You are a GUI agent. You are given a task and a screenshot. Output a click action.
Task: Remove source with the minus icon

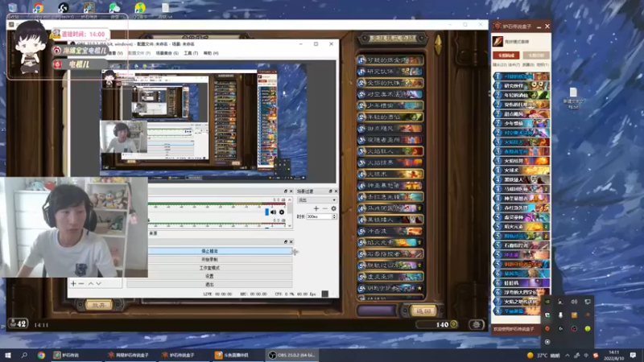point(81,284)
